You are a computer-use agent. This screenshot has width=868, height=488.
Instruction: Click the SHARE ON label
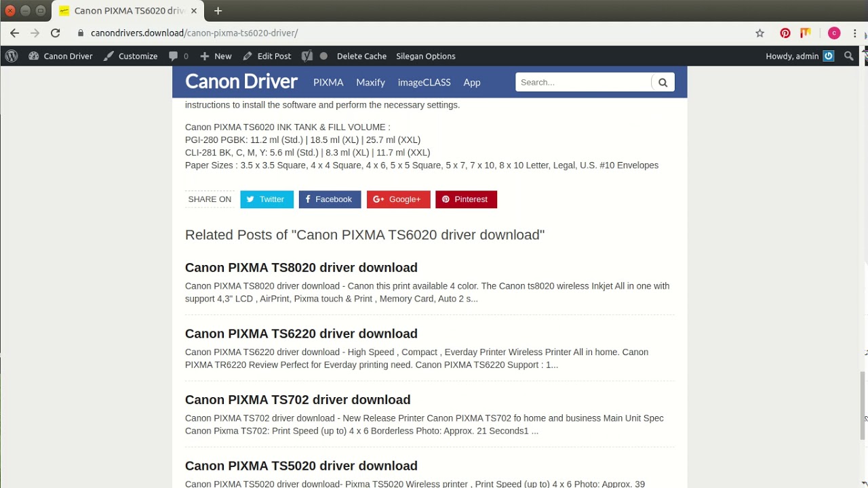point(210,199)
